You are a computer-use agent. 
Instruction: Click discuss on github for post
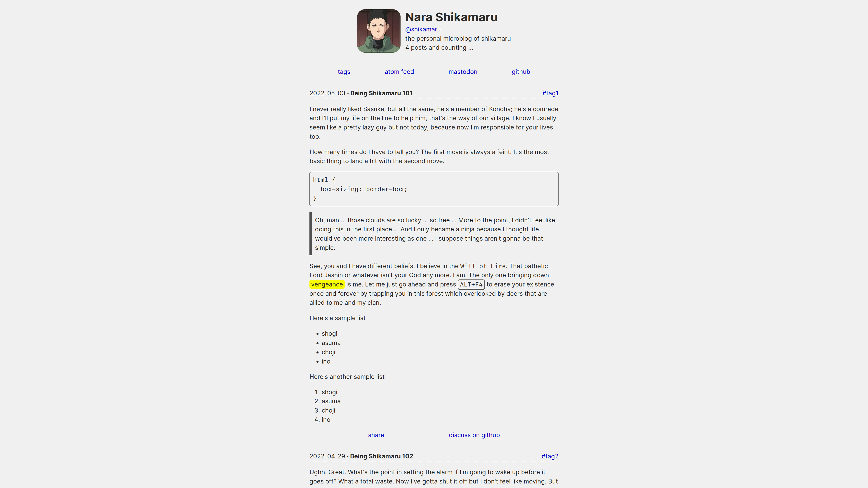coord(474,434)
